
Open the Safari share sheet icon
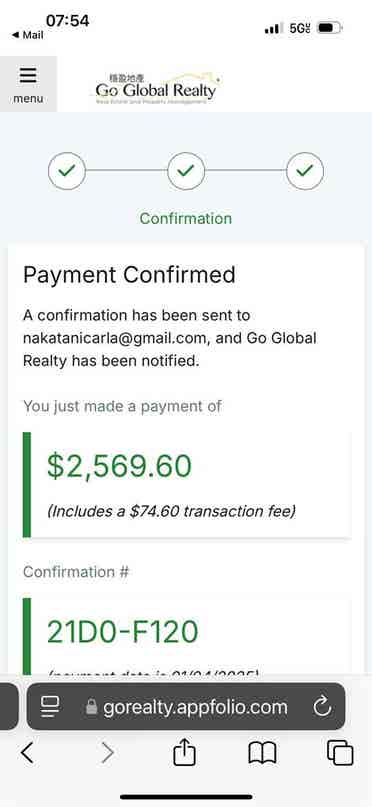(185, 753)
